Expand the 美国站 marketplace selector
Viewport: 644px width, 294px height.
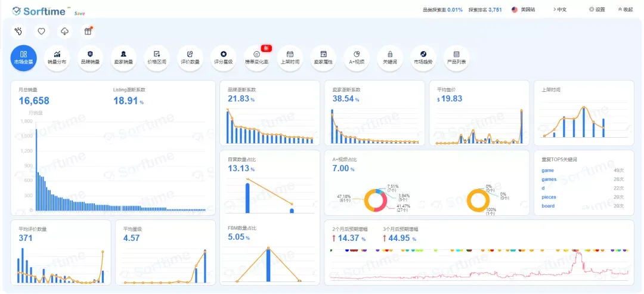[x=524, y=10]
